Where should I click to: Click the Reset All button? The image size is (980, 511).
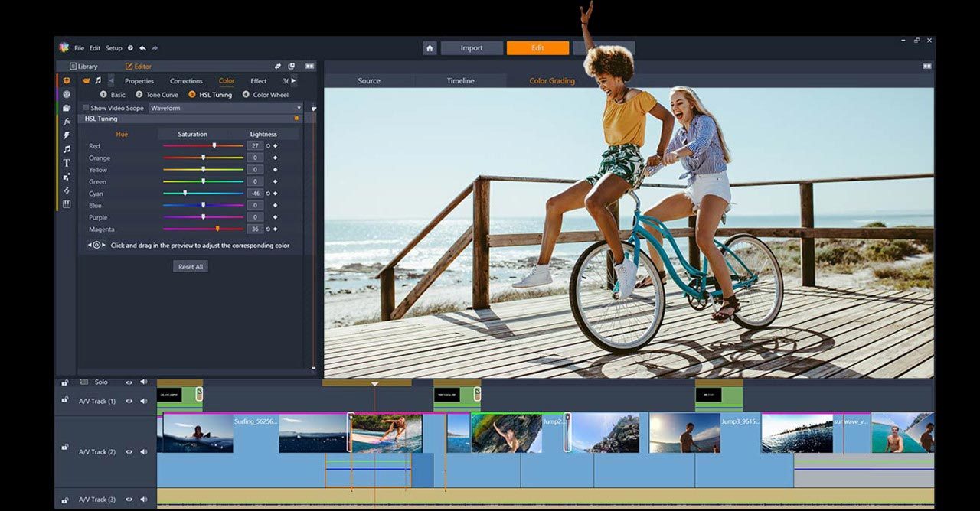pos(190,267)
